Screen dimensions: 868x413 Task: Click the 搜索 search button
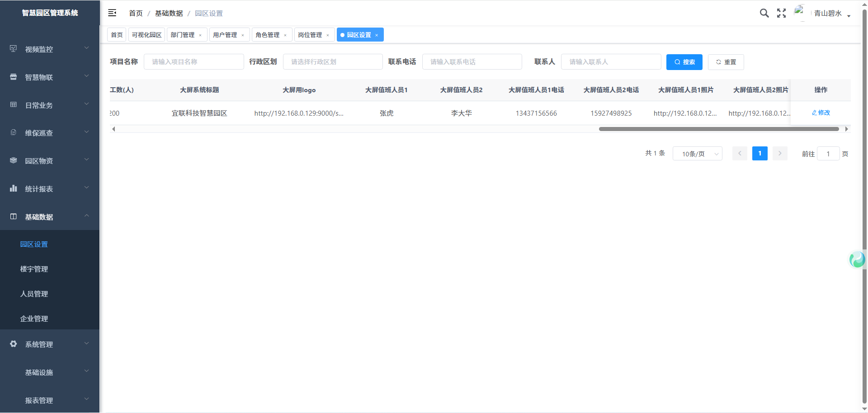pyautogui.click(x=684, y=62)
